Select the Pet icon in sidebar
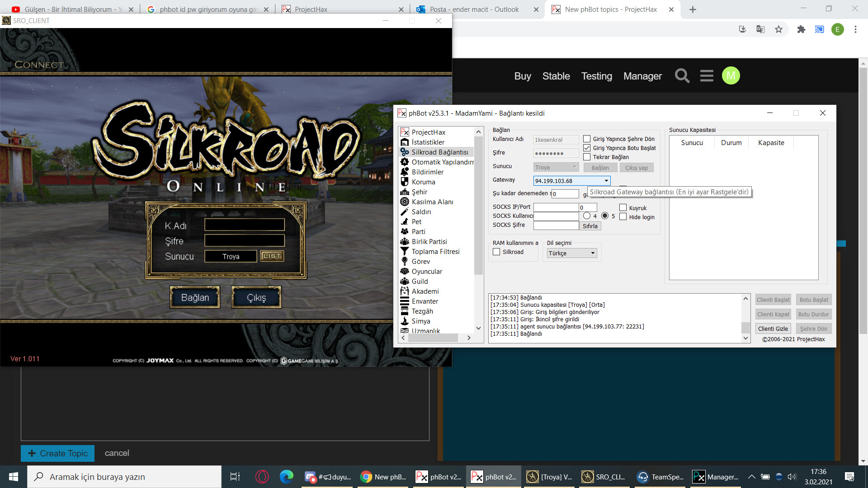The height and width of the screenshot is (488, 868). [x=405, y=222]
